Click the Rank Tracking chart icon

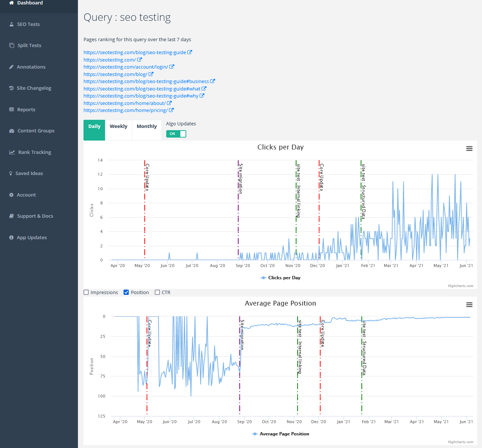tap(12, 152)
